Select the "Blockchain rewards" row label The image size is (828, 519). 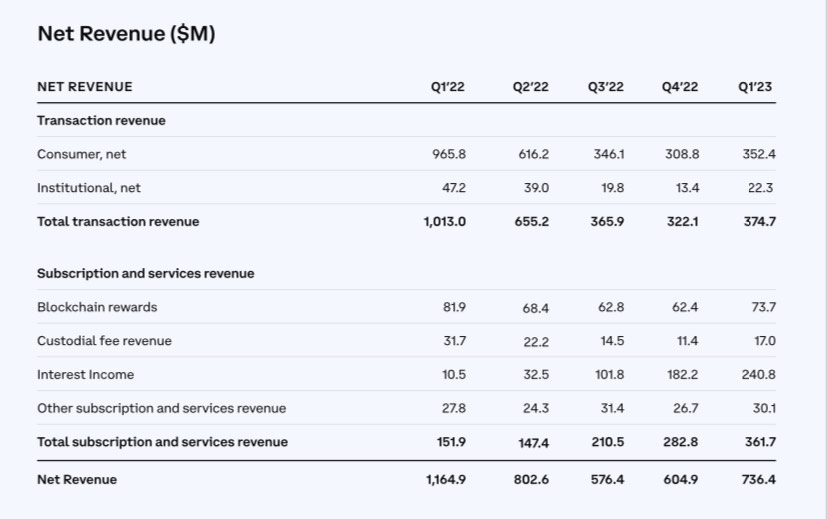point(97,307)
